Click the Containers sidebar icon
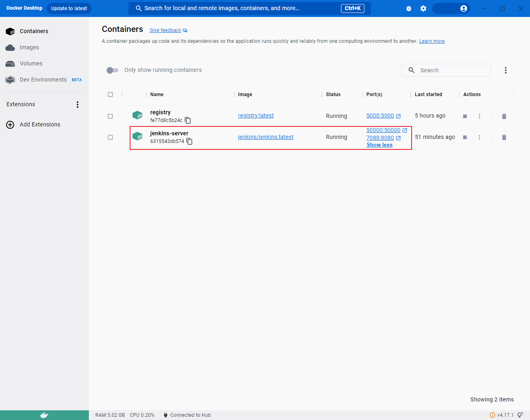The height and width of the screenshot is (420, 530). pos(10,31)
